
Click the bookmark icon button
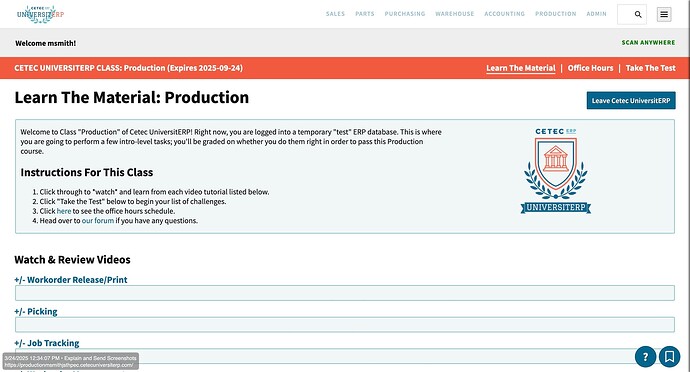[x=669, y=356]
